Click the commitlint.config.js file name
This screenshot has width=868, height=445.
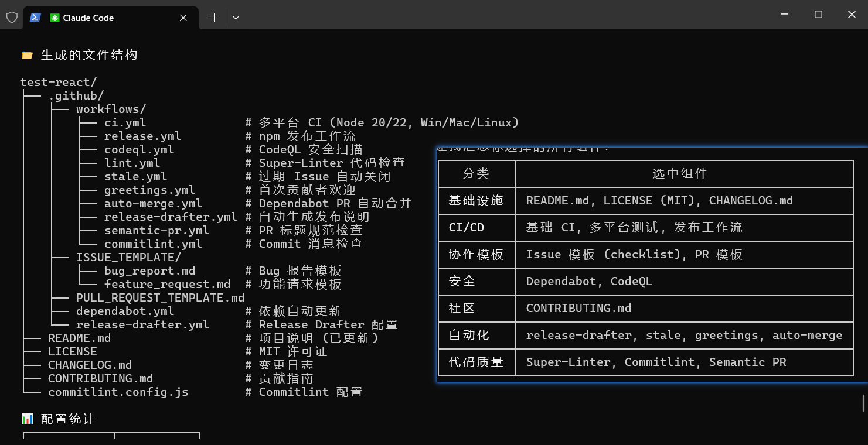(118, 392)
